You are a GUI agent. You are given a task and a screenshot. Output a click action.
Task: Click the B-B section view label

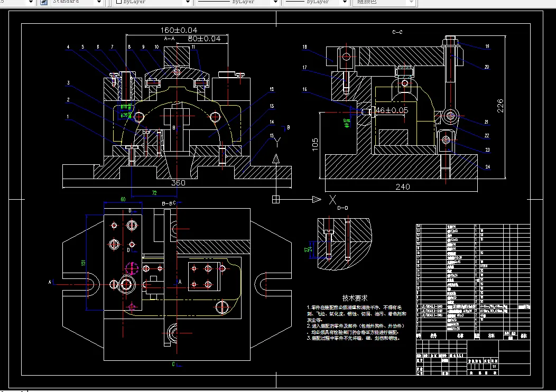(x=167, y=203)
